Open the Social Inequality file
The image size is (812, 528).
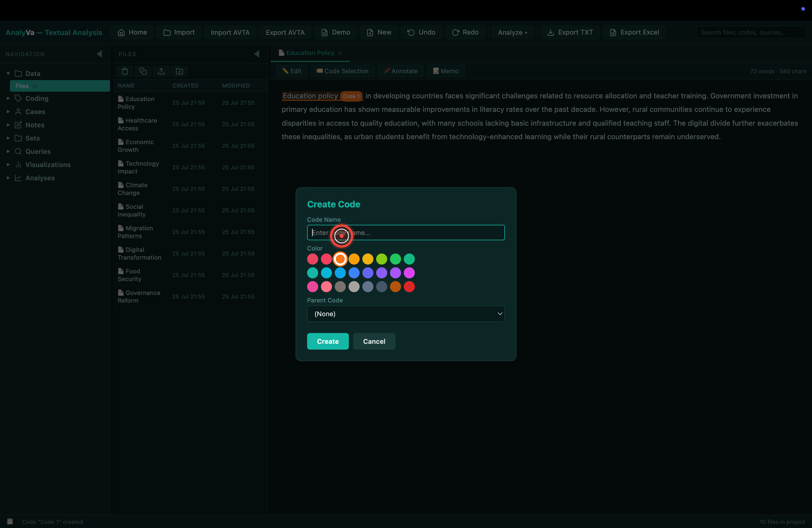pyautogui.click(x=190, y=210)
